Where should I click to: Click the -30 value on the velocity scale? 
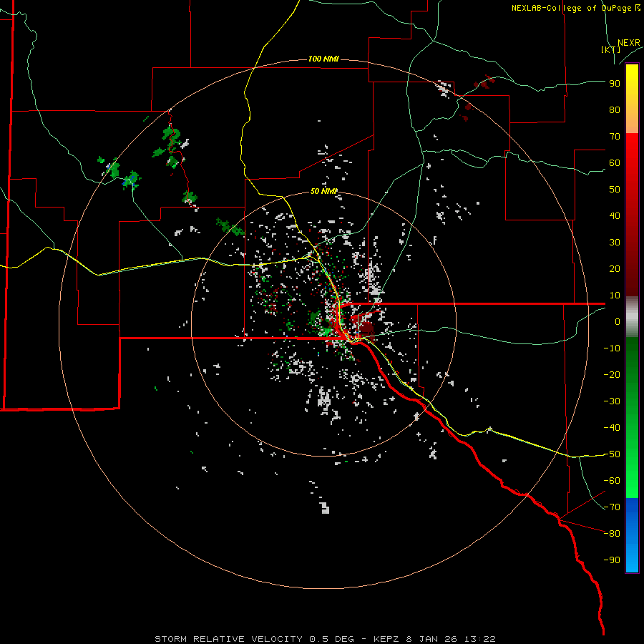point(612,401)
